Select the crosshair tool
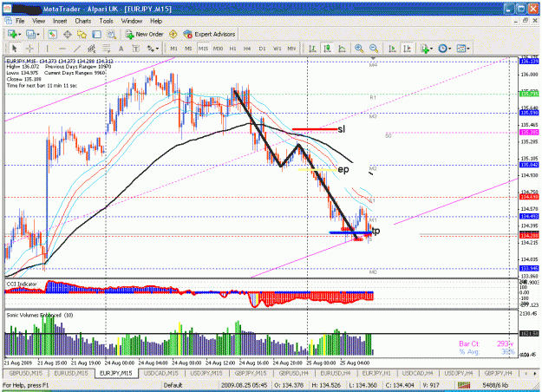This screenshot has width=542, height=392. 29,49
